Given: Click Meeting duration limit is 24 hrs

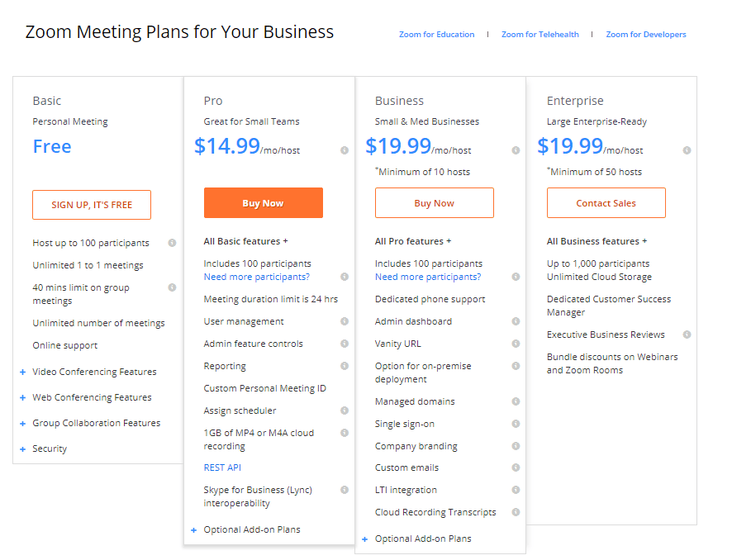Looking at the screenshot, I should 271,299.
